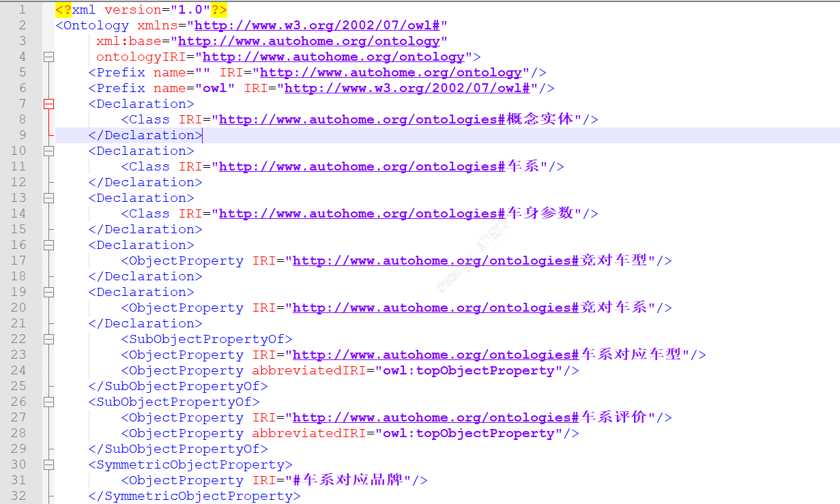Open the xmlns owl# URL on line 2
The image size is (840, 504).
317,26
